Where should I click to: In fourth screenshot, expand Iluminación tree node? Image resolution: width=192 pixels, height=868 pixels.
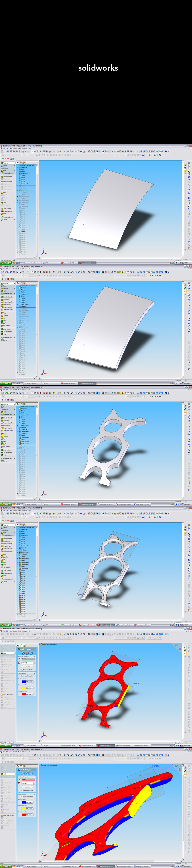pos(17,529)
